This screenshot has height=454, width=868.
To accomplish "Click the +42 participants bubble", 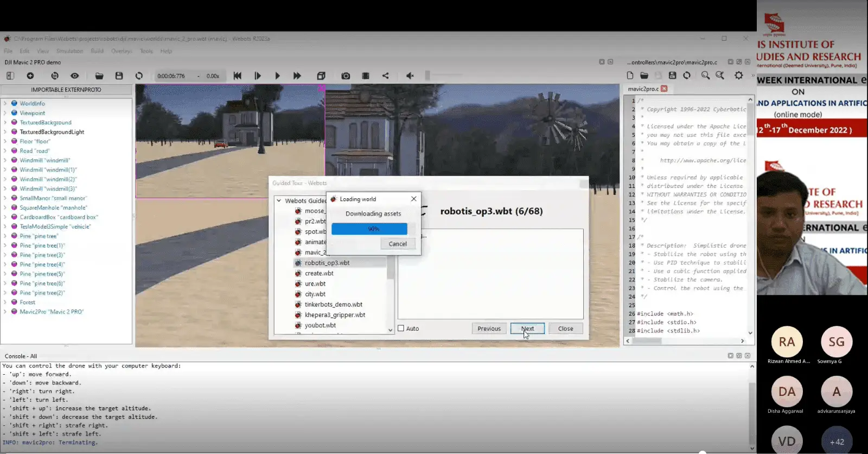I will 837,441.
